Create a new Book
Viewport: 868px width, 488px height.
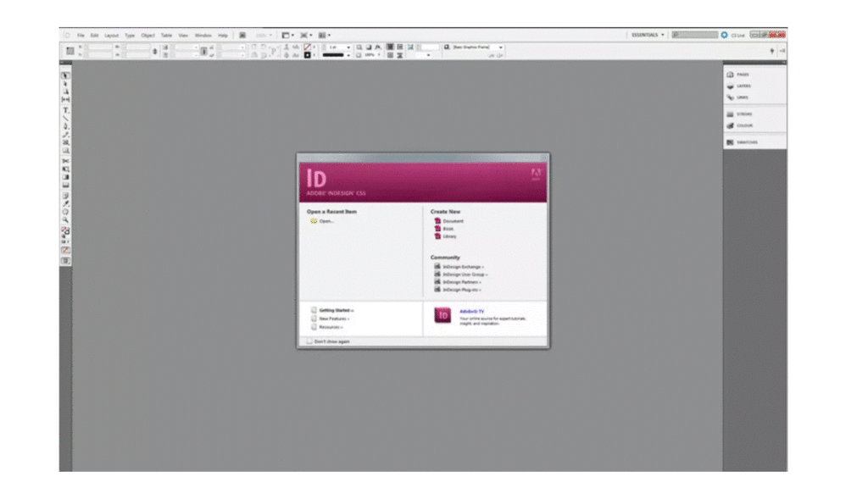[x=448, y=229]
